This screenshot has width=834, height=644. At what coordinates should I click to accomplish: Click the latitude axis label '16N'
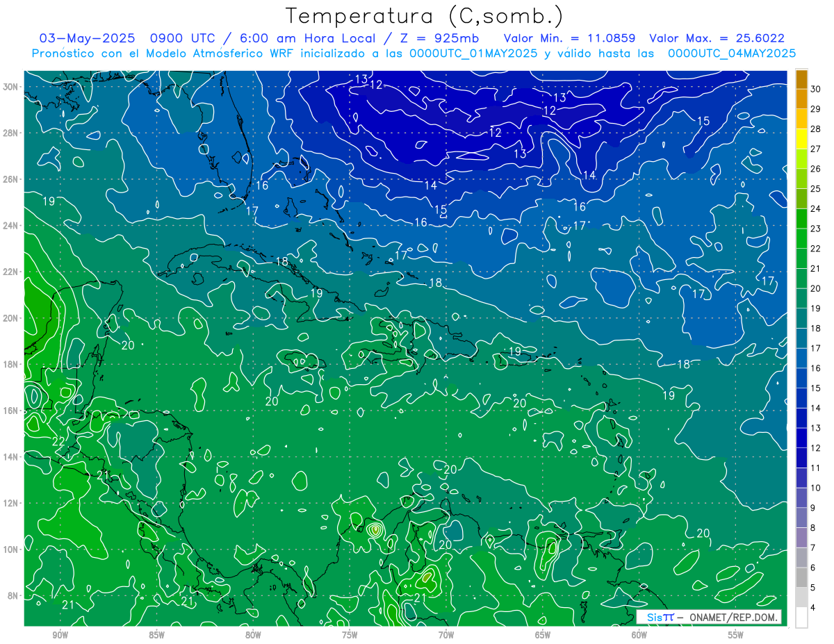(x=11, y=411)
